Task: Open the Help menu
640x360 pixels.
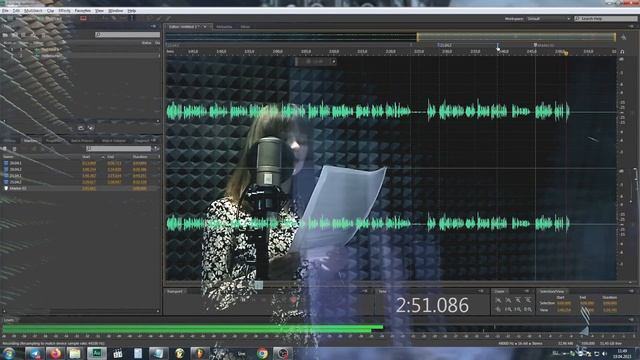Action: (131, 11)
